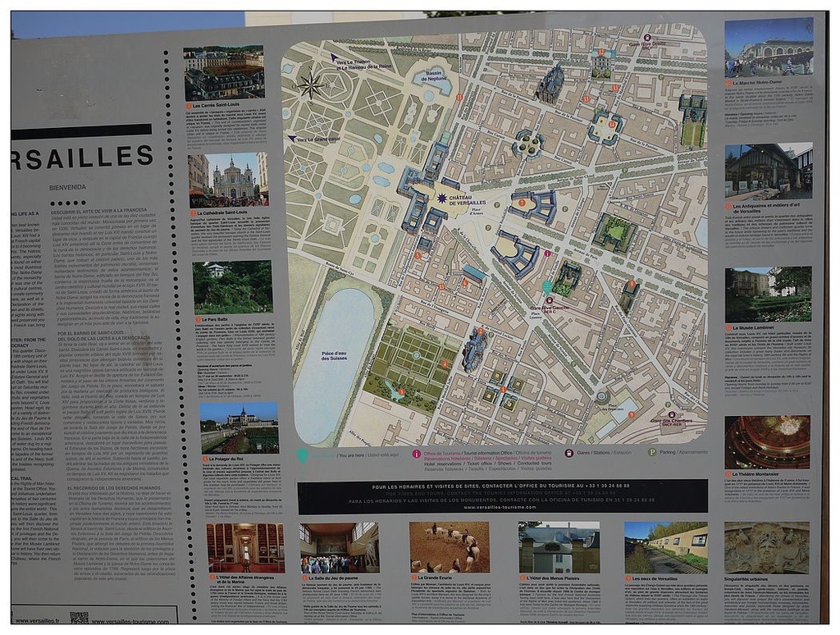Open the Théâtre Montansier interior photo

[768, 442]
